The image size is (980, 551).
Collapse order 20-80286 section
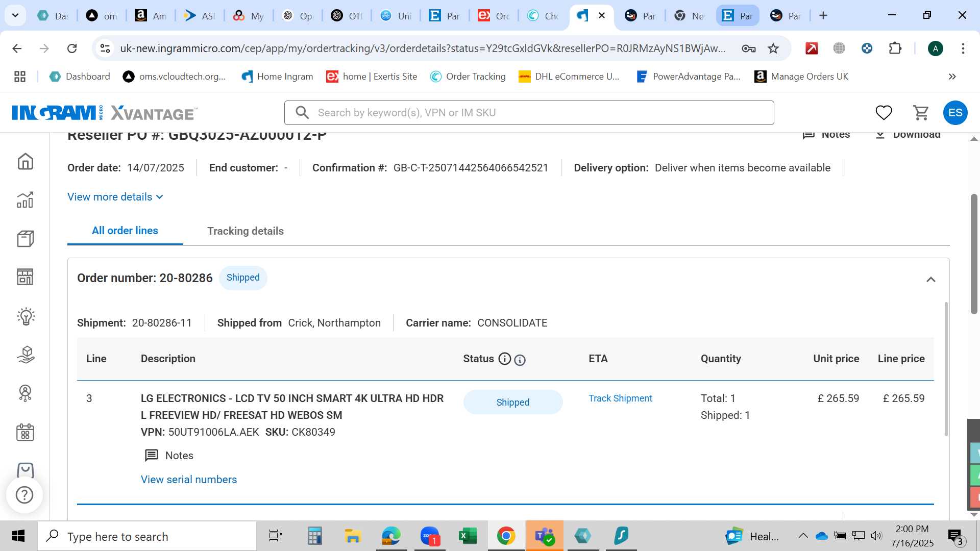pos(931,280)
